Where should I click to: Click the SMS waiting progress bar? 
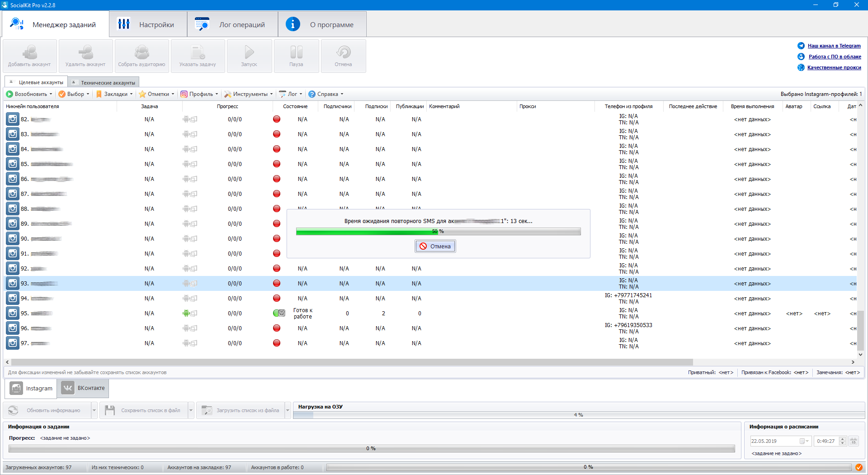(438, 232)
